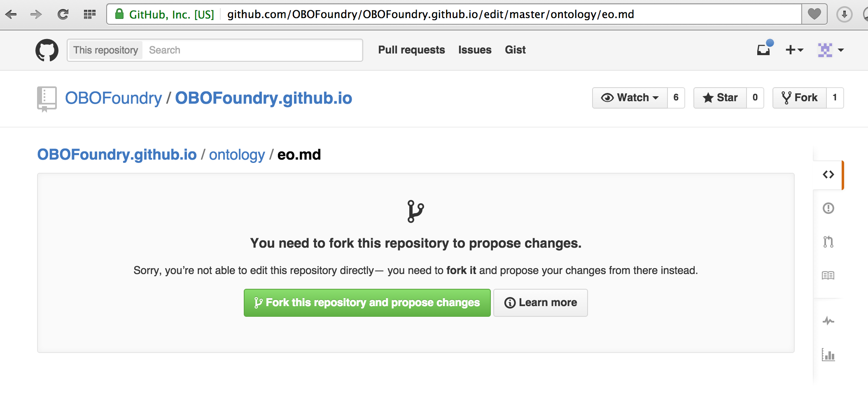Viewport: 868px width, 404px height.
Task: Star the OBOFoundry.github.io repository
Action: 720,98
